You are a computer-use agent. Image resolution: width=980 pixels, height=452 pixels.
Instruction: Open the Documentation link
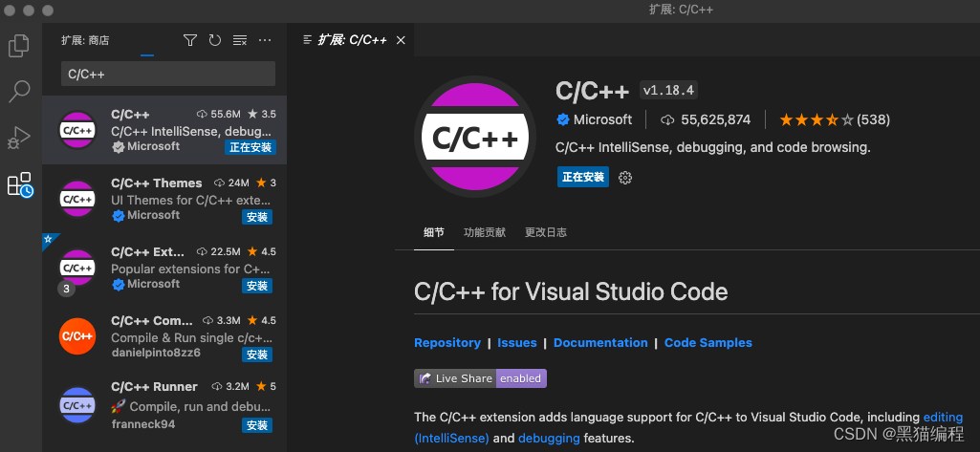(x=600, y=343)
